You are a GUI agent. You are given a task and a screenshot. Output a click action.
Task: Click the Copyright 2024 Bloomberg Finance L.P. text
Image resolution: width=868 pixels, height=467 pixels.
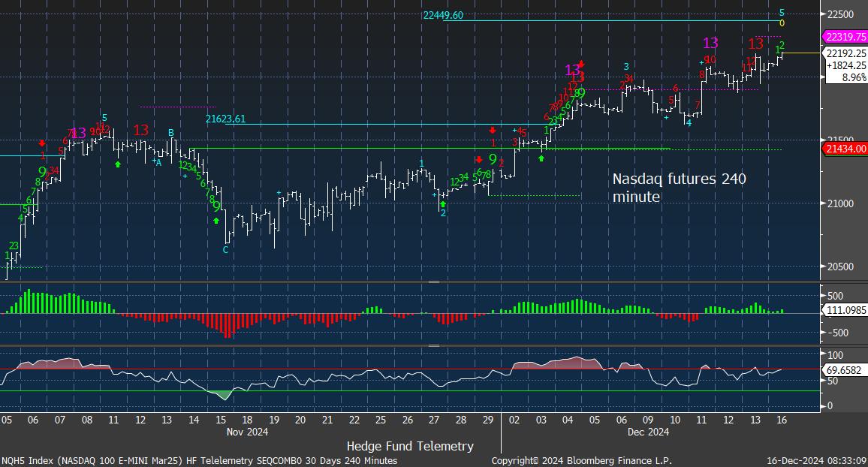point(581,460)
